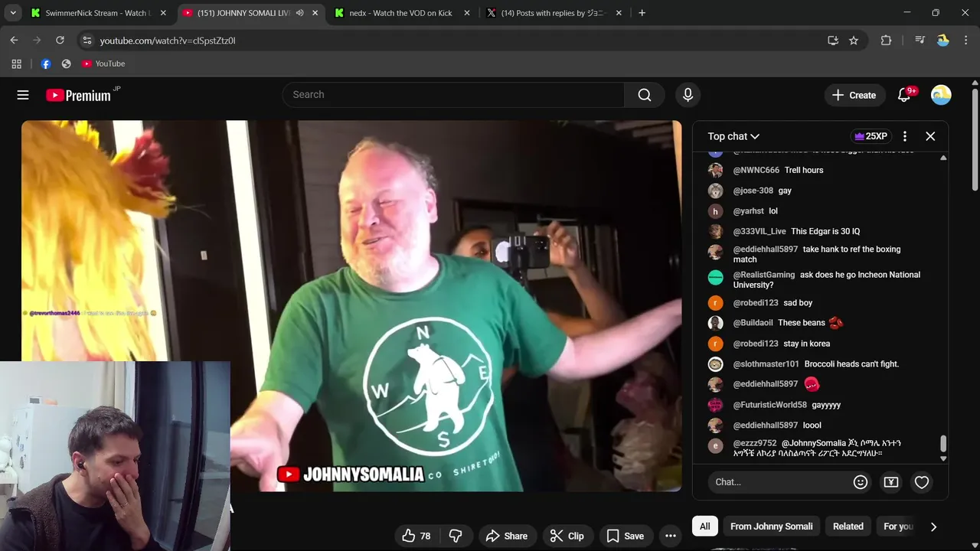The image size is (980, 551).
Task: Open the 25XP channel points badge
Action: point(871,136)
